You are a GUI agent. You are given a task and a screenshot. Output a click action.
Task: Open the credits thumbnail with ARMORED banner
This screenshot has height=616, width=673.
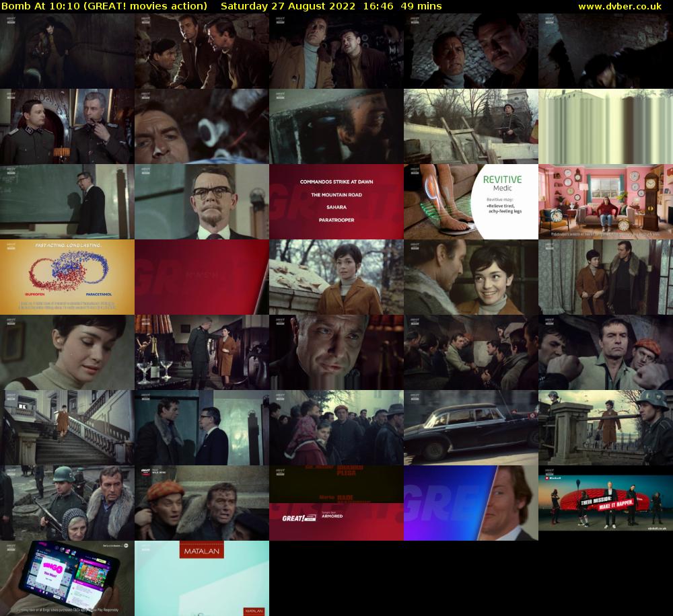pyautogui.click(x=336, y=503)
